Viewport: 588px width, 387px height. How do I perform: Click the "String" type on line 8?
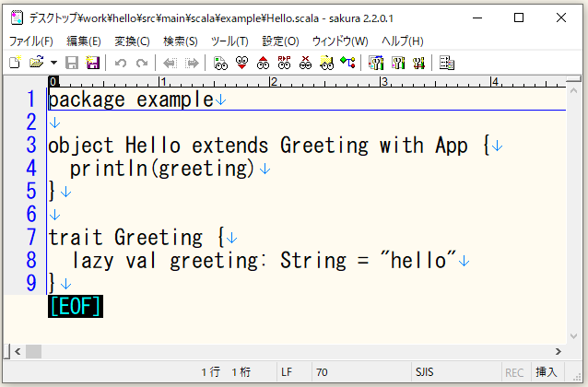coord(313,261)
